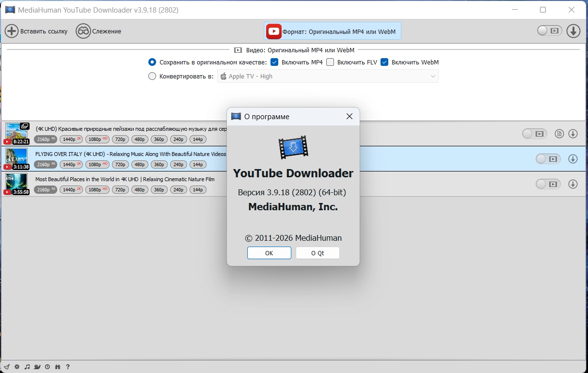Select 1080p HD for FLYING OVER ITALY
Image resolution: width=588 pixels, height=373 pixels.
coord(97,164)
